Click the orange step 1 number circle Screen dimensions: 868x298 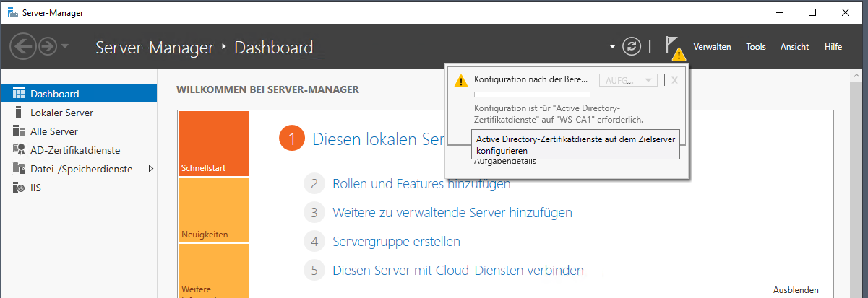pos(291,139)
